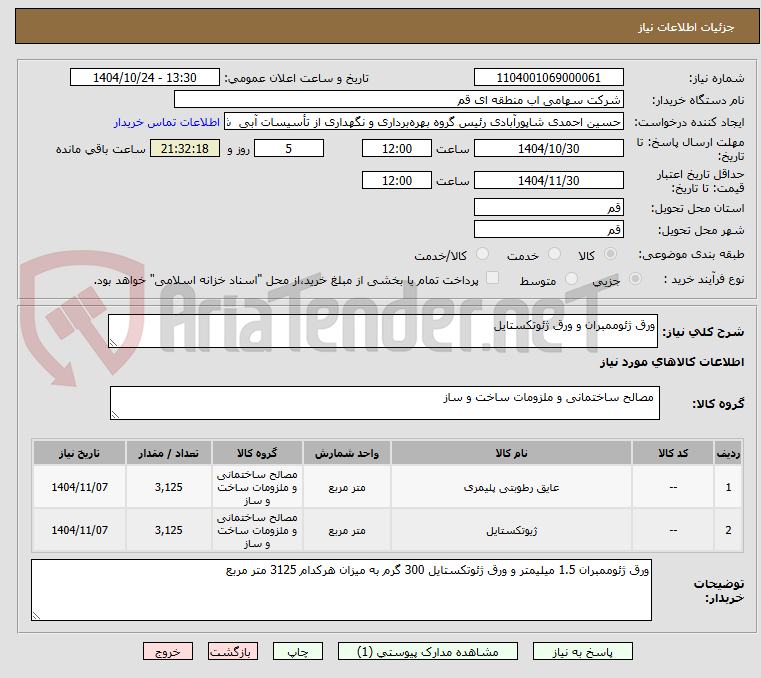Click the تعداد / مقدار column header
The image size is (761, 678).
168,453
